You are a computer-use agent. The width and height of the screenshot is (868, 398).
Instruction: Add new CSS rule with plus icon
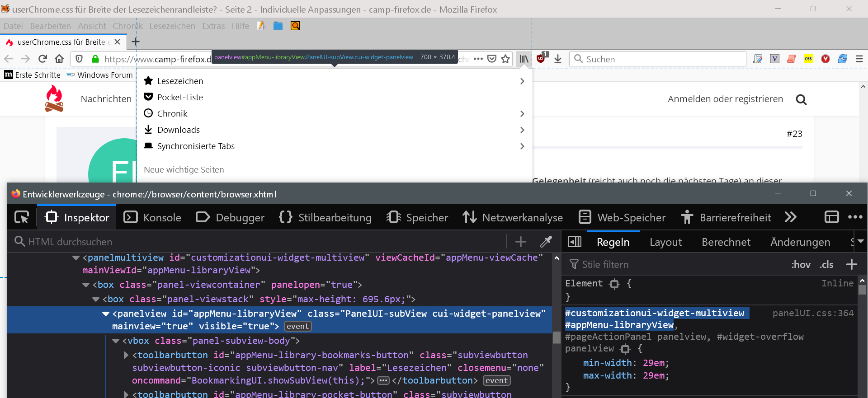852,265
